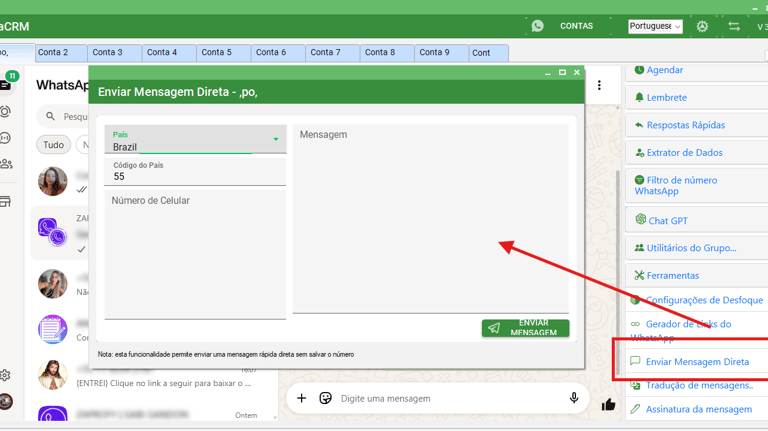Image resolution: width=768 pixels, height=431 pixels.
Task: Switch to the Conta 5 tab
Action: 224,52
